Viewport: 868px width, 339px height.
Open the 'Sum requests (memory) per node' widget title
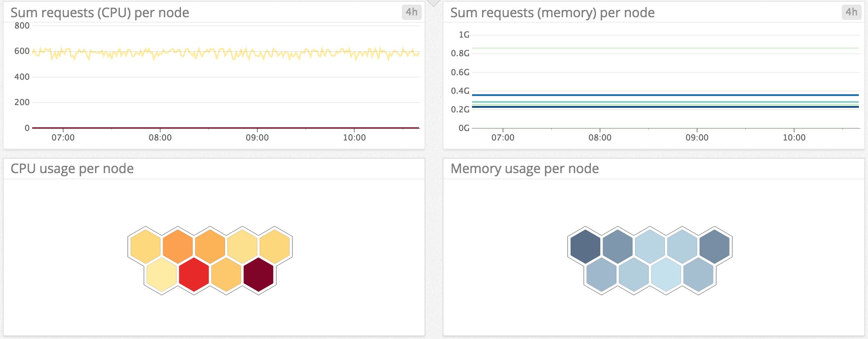pos(552,13)
